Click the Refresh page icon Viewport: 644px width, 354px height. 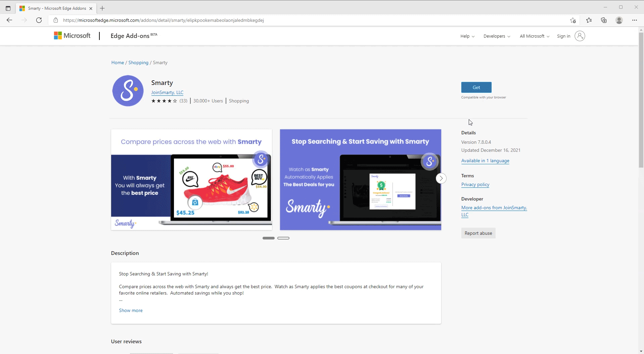(x=39, y=20)
